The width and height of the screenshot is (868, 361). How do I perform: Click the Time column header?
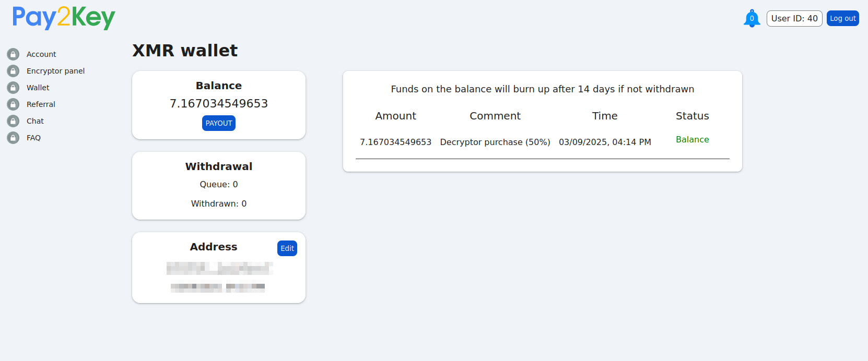[604, 116]
